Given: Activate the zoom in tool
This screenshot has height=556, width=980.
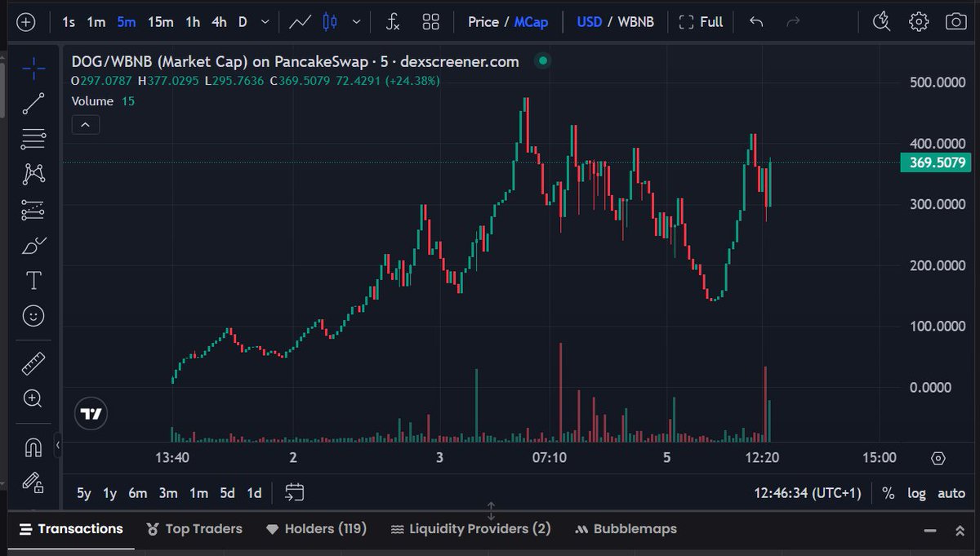Looking at the screenshot, I should tap(33, 398).
